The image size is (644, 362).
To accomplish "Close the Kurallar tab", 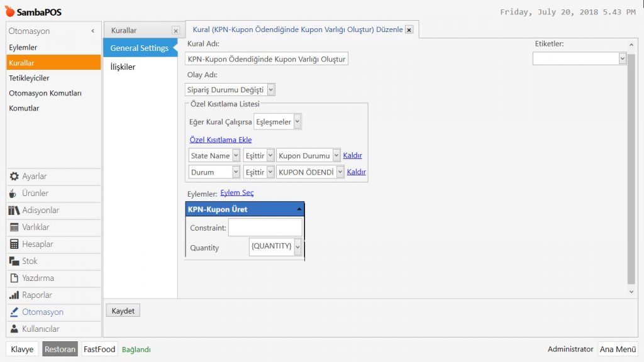I will tap(175, 30).
